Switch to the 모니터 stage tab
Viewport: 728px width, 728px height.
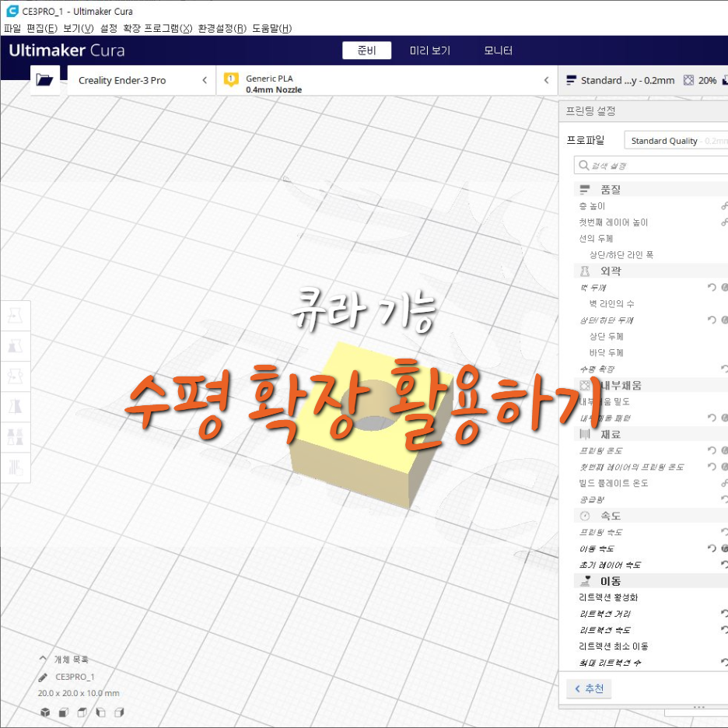499,51
